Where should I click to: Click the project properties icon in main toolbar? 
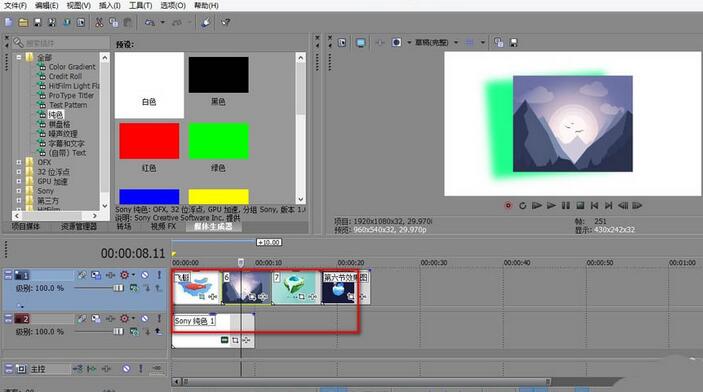pyautogui.click(x=81, y=22)
